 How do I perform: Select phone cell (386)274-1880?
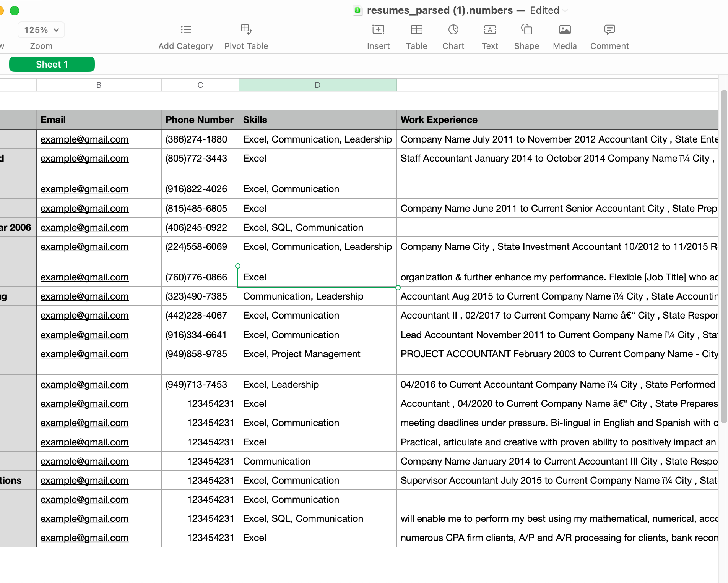(x=200, y=139)
